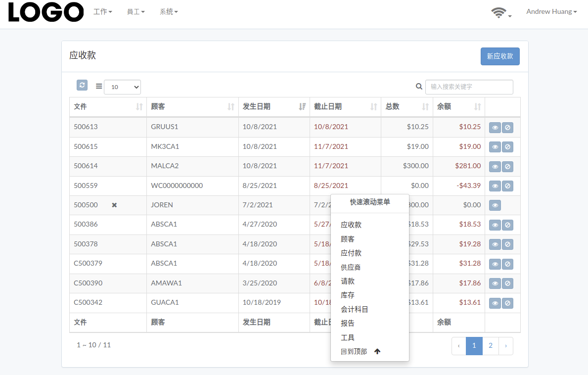View details of document 500615
The width and height of the screenshot is (588, 375).
[x=495, y=147]
